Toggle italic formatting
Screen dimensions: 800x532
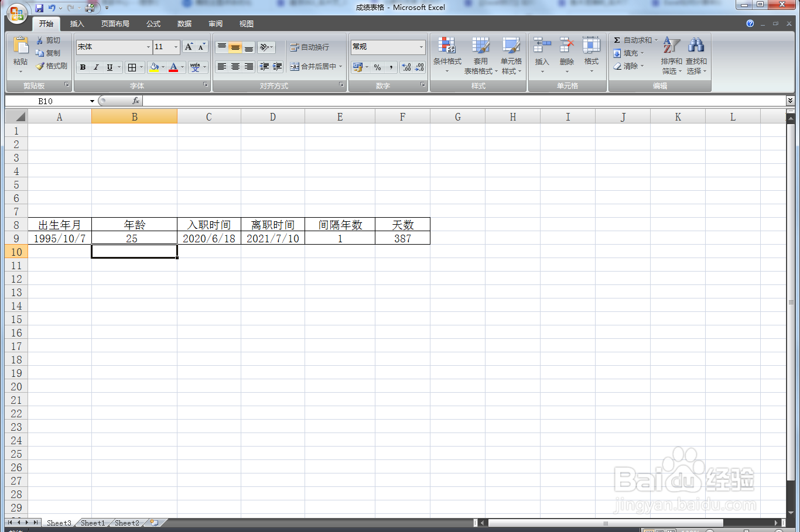[97, 67]
